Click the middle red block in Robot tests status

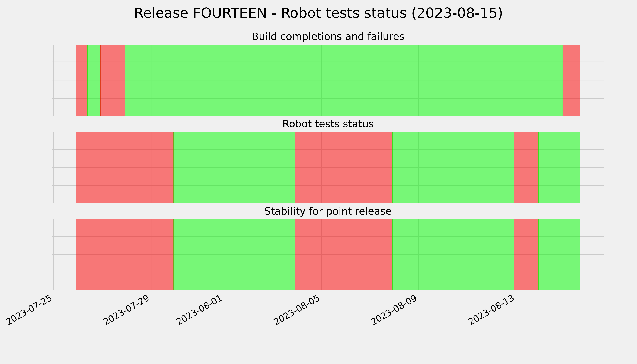(x=344, y=167)
